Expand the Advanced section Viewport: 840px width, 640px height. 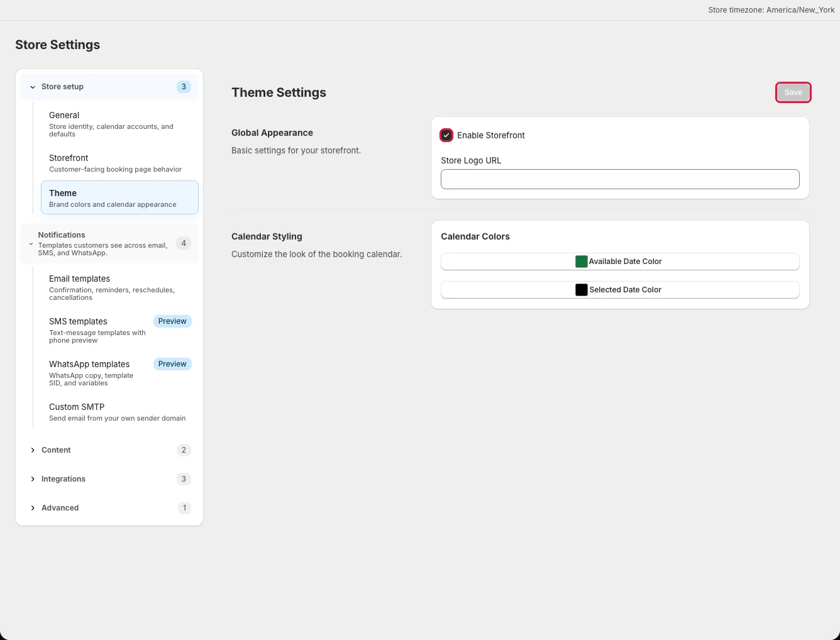click(109, 508)
